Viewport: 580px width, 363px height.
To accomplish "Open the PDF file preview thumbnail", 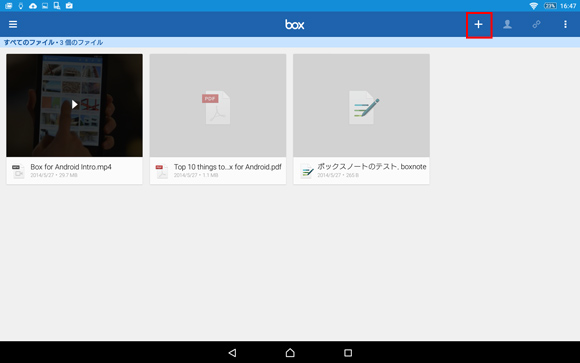I will [x=218, y=105].
